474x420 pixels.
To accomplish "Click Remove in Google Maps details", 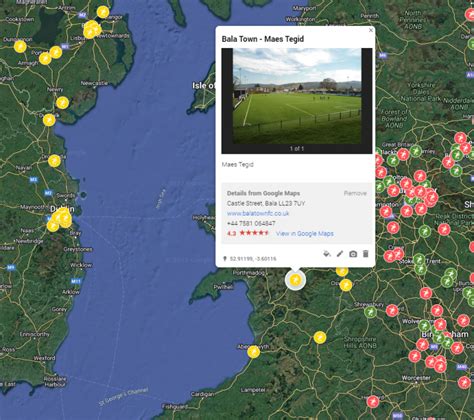I will (355, 193).
